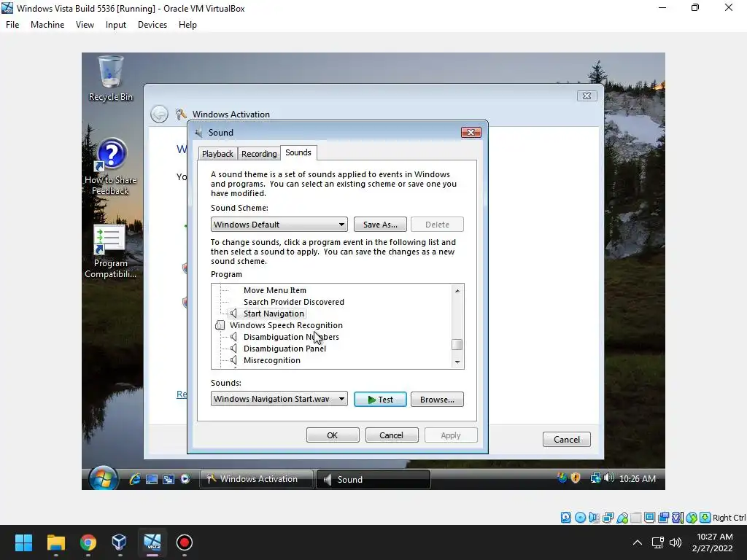
Task: Click VirtualBox recording indicator icon
Action: coord(663,518)
